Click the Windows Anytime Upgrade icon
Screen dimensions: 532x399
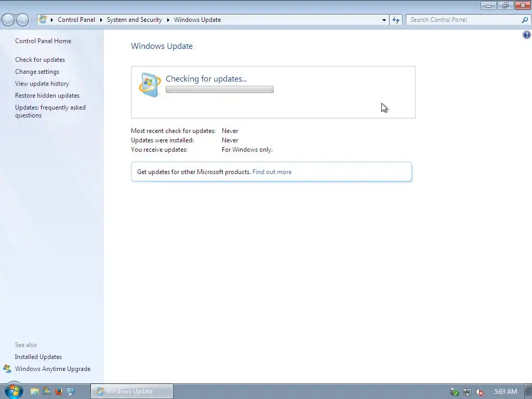(x=7, y=368)
